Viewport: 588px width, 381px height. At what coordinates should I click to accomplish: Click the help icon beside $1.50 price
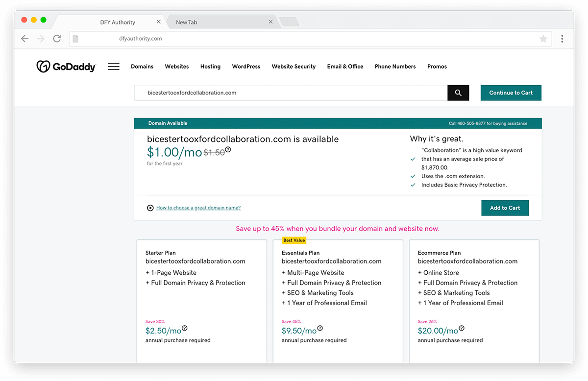click(228, 150)
